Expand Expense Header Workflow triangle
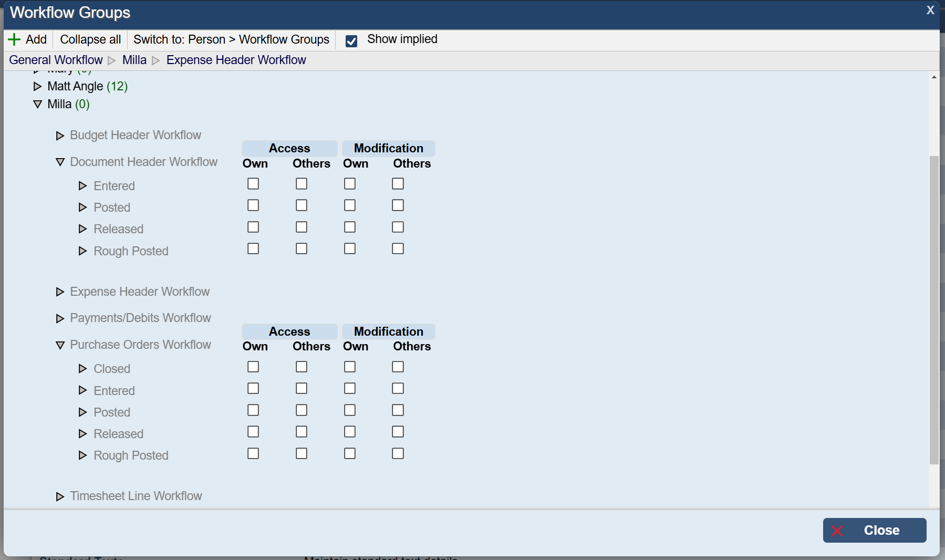Viewport: 945px width, 560px height. [x=60, y=292]
